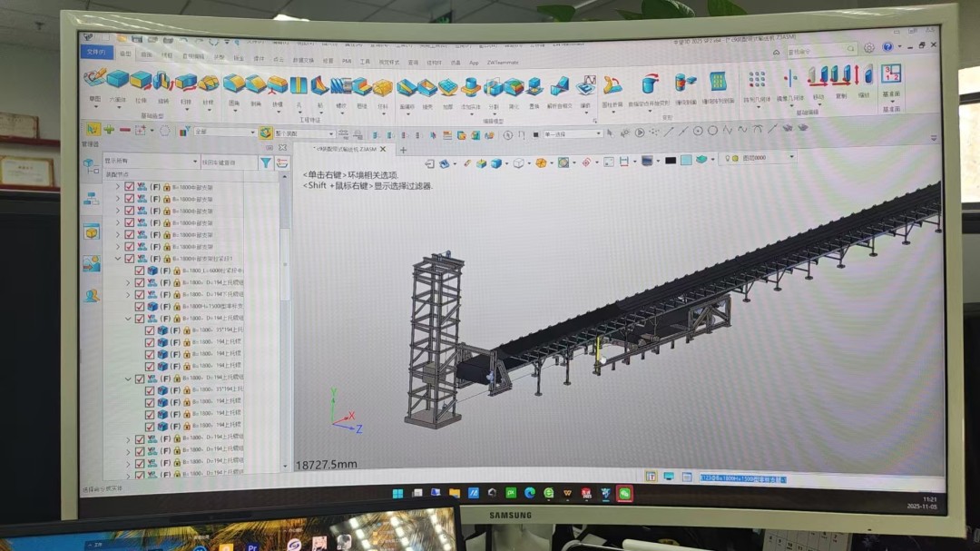Click the 抽壳 (Shell) icon in 编辑模型 group
The width and height of the screenshot is (980, 551).
428,86
